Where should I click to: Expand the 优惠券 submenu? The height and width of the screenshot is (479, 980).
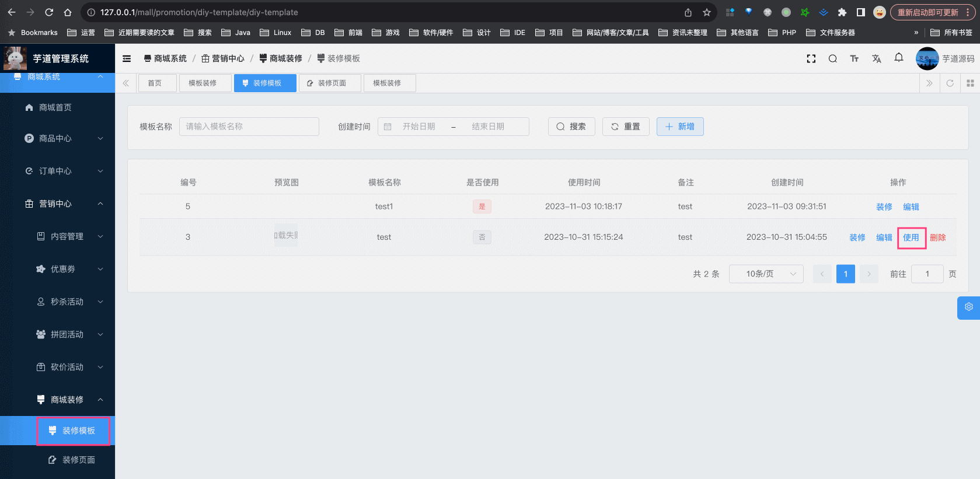coord(70,269)
